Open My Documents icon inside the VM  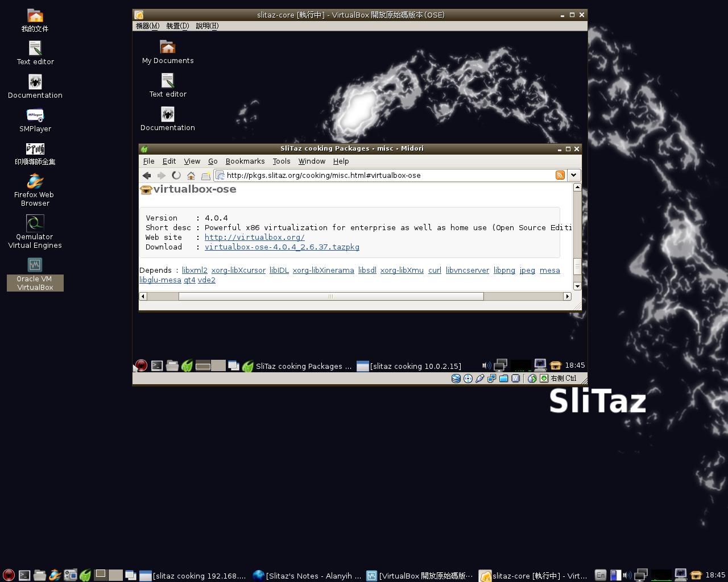(168, 52)
